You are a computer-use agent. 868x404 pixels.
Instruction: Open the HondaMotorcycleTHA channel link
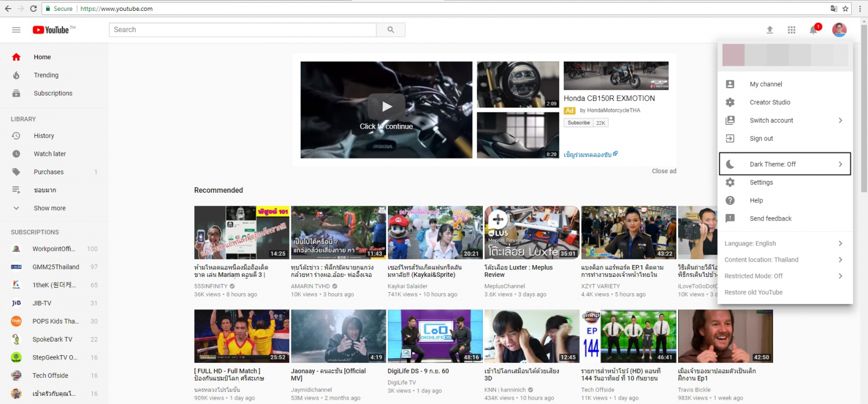coord(614,110)
